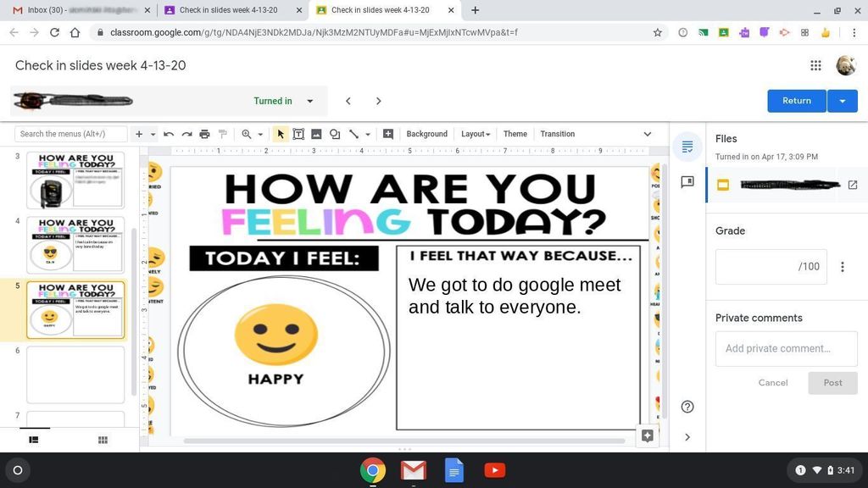Click the browser address bar URL
The image size is (868, 488).
coord(314,33)
